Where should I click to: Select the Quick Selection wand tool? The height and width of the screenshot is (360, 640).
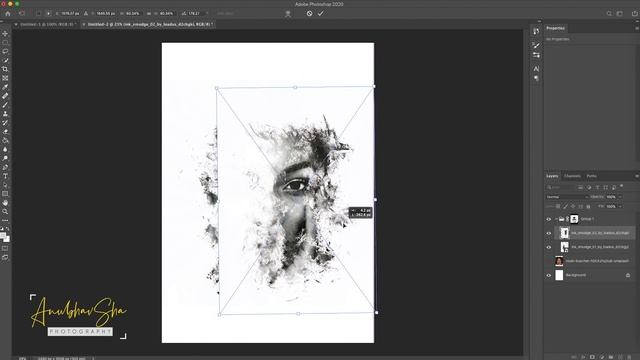[x=5, y=60]
